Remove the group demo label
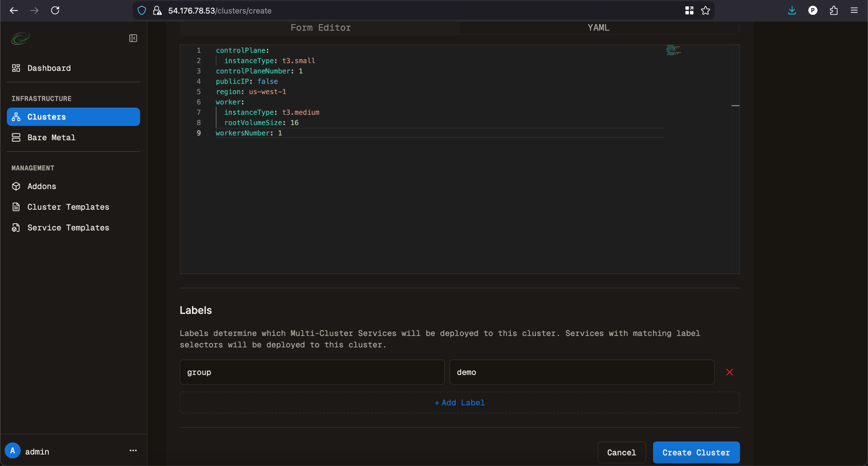This screenshot has height=466, width=868. click(729, 372)
